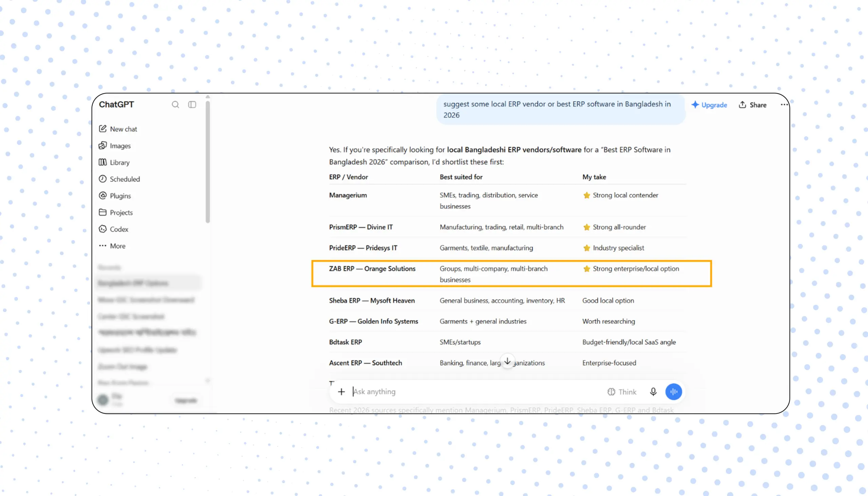Click the Share button
This screenshot has width=868, height=496.
(752, 105)
